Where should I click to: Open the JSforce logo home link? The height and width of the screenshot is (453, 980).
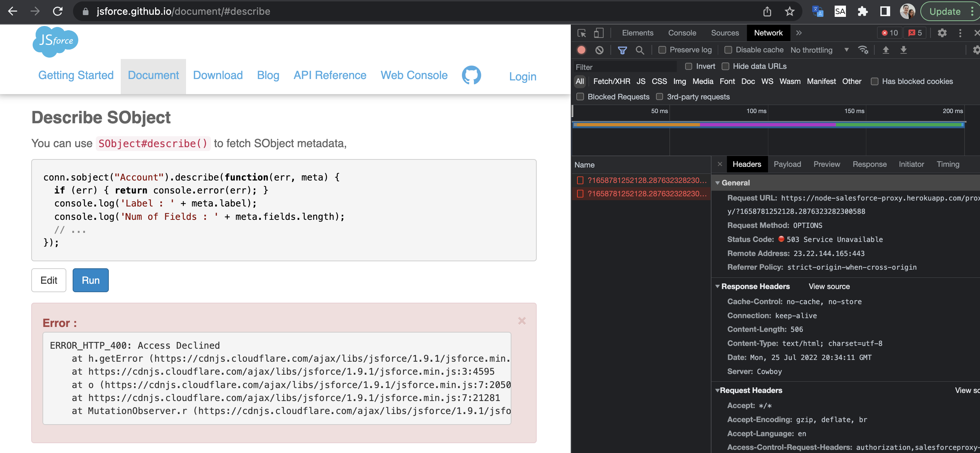pyautogui.click(x=55, y=41)
